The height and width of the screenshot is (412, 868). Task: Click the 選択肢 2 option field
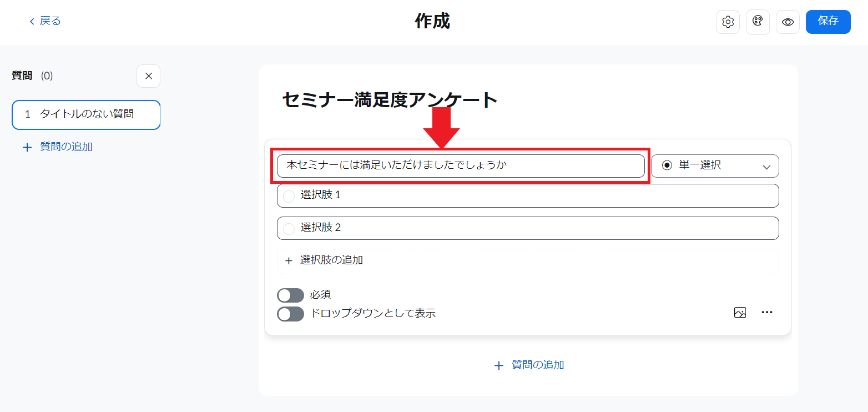pyautogui.click(x=528, y=228)
